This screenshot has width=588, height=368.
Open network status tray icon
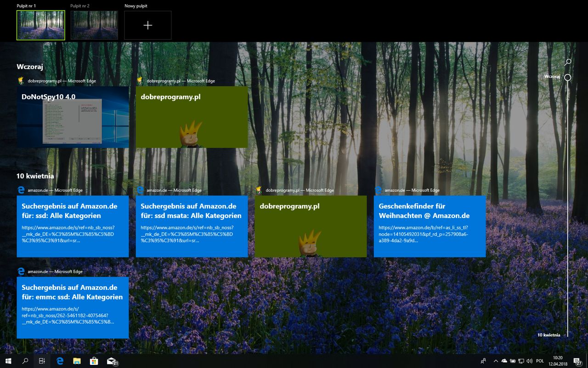(521, 361)
